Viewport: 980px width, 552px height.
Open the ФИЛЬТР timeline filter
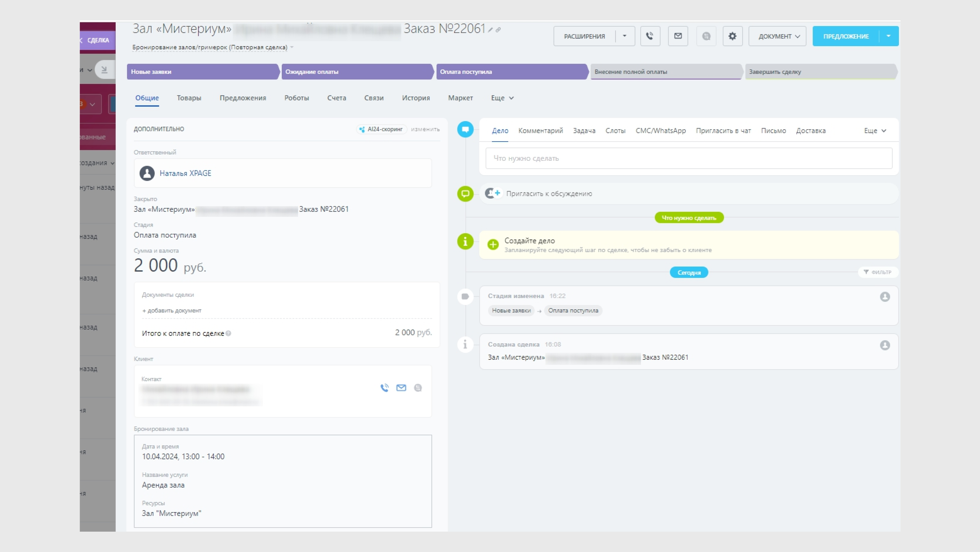pyautogui.click(x=878, y=272)
